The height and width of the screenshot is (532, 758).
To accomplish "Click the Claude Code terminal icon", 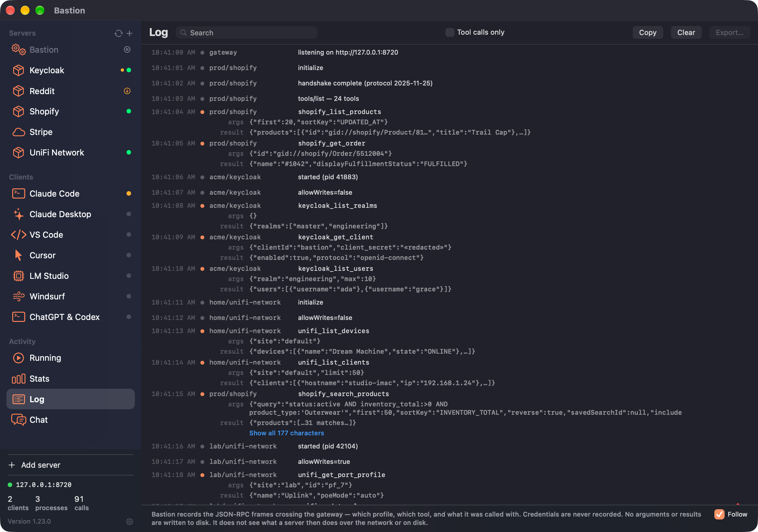I will (19, 193).
